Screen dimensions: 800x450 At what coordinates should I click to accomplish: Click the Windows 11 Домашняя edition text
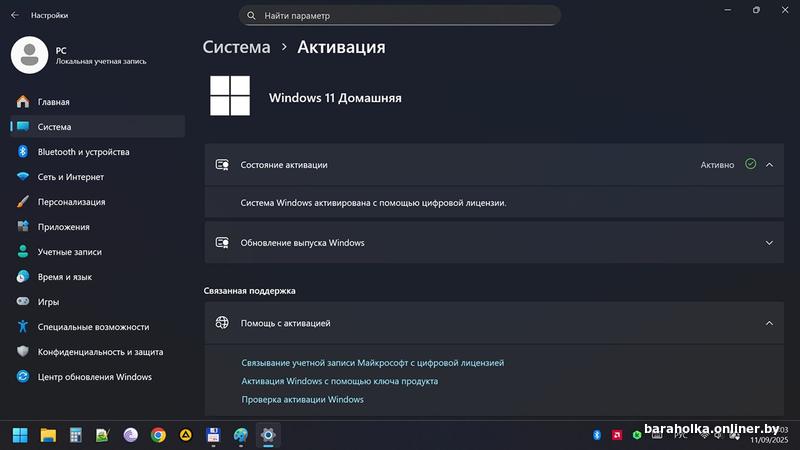coord(335,98)
